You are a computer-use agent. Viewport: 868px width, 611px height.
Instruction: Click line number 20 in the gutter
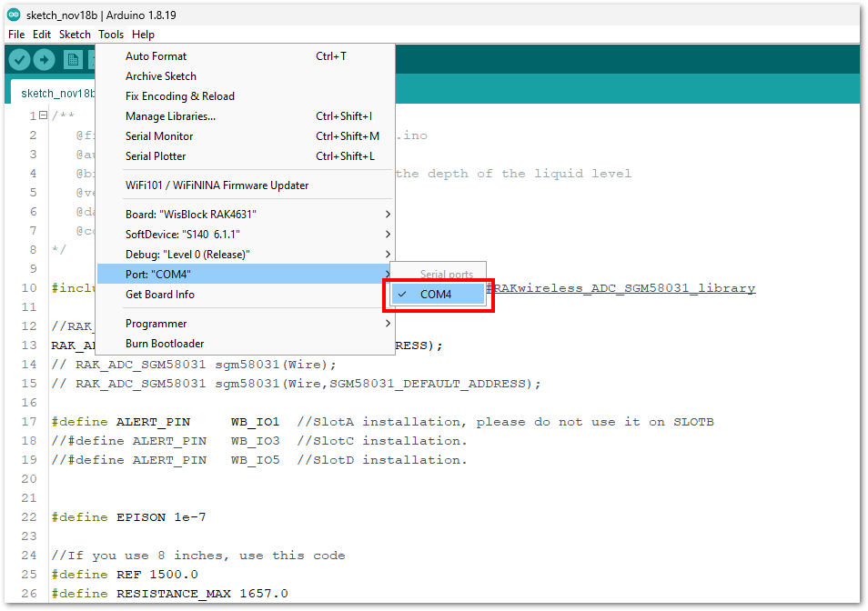pyautogui.click(x=29, y=479)
